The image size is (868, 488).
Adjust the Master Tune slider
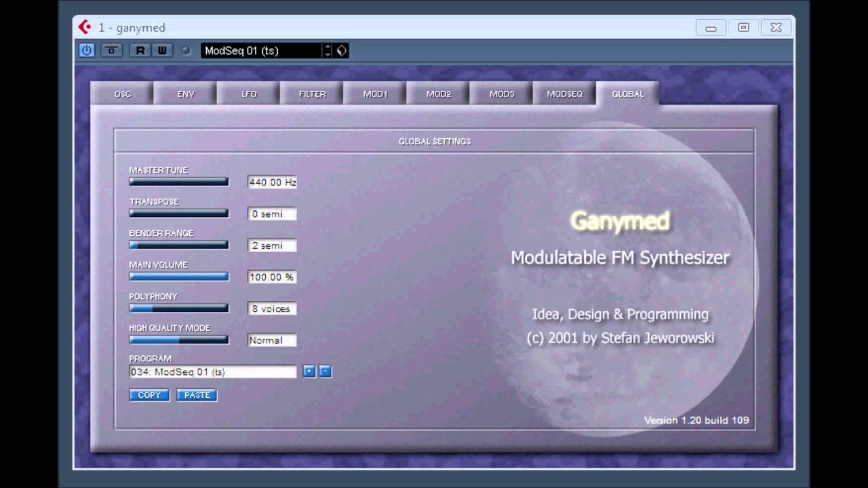179,182
